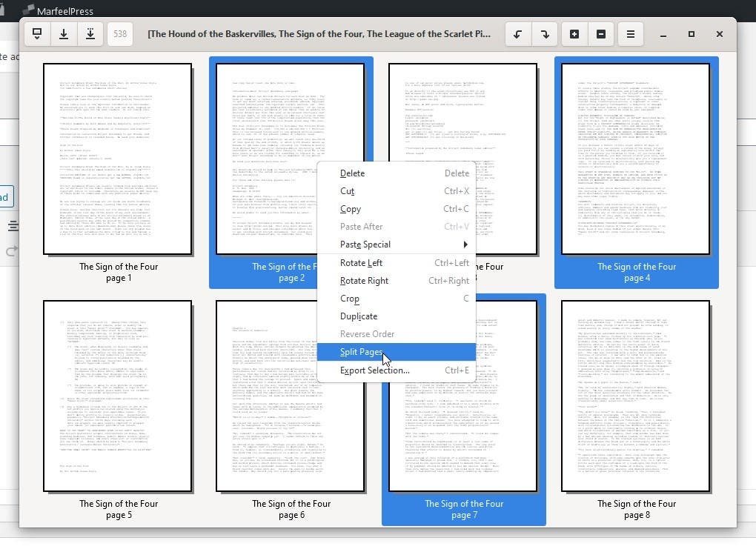This screenshot has width=756, height=549.
Task: Click the page 5 thumbnail
Action: [118, 396]
